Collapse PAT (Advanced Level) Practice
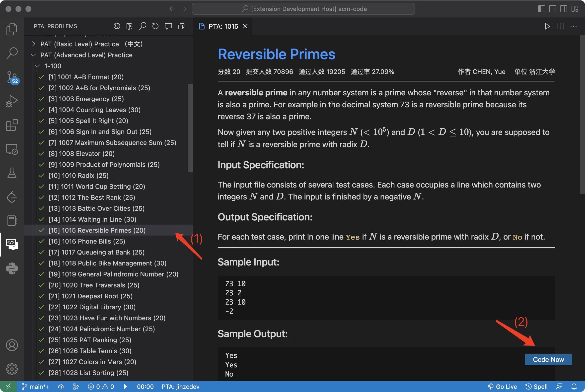Image resolution: width=585 pixels, height=392 pixels. click(108, 55)
